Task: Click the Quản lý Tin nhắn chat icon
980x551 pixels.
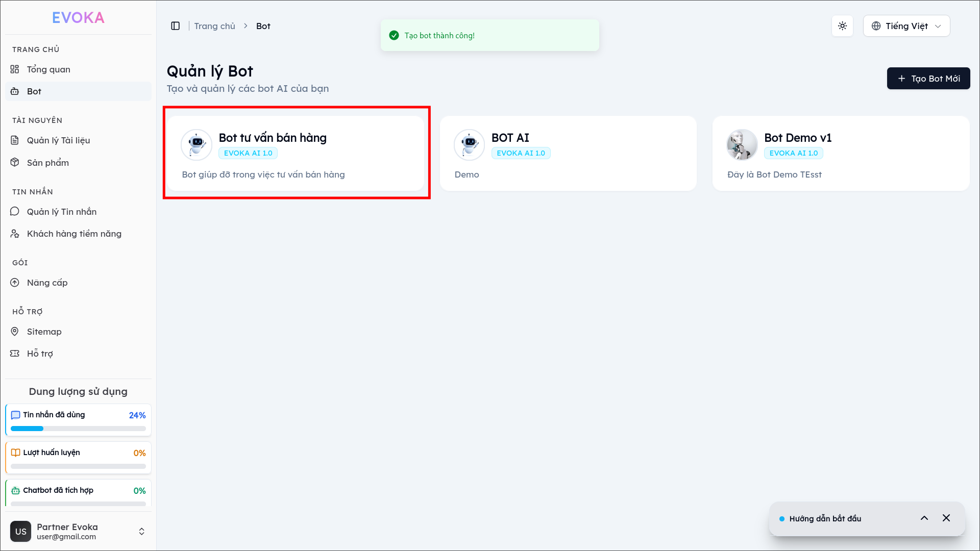Action: [15, 211]
